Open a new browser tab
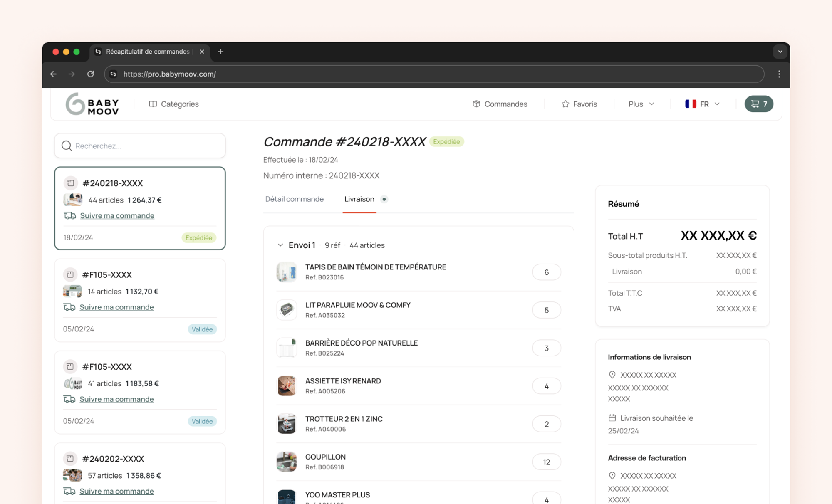 coord(220,52)
